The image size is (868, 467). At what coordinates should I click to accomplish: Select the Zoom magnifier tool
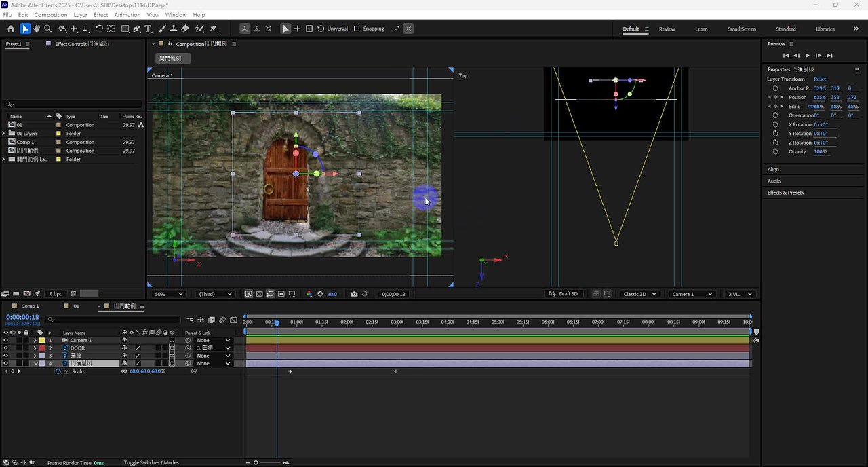pyautogui.click(x=48, y=29)
